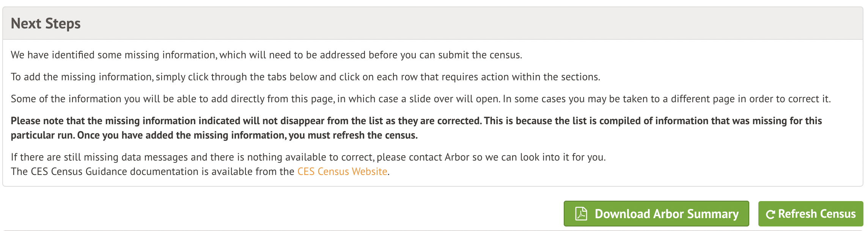
Task: Click the sentence starting "We have identified"
Action: 266,55
